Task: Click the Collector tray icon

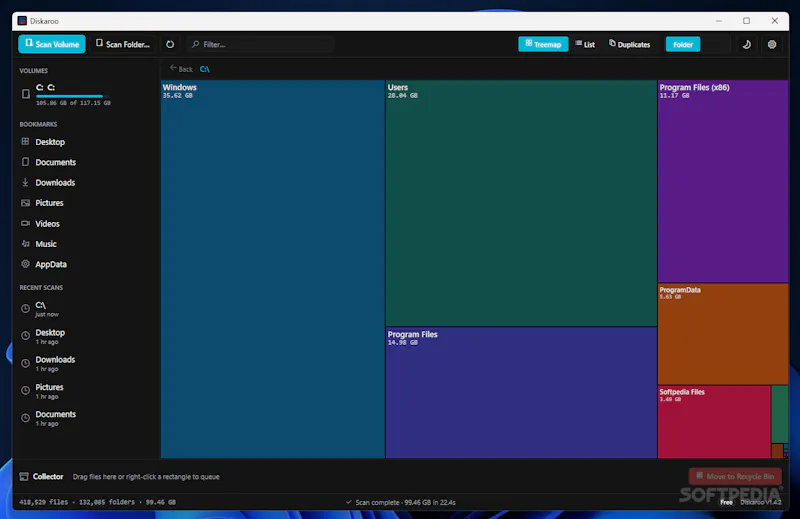Action: [x=24, y=476]
